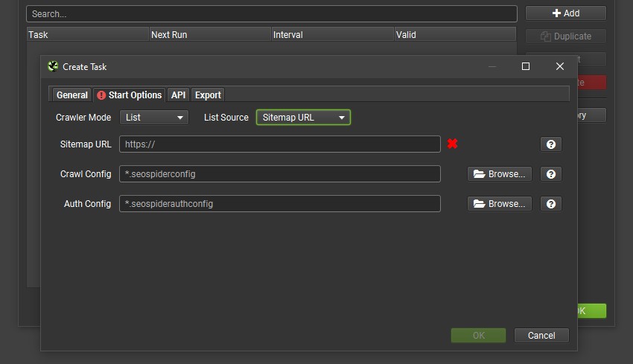Open the API tab
The width and height of the screenshot is (633, 364).
(x=178, y=95)
